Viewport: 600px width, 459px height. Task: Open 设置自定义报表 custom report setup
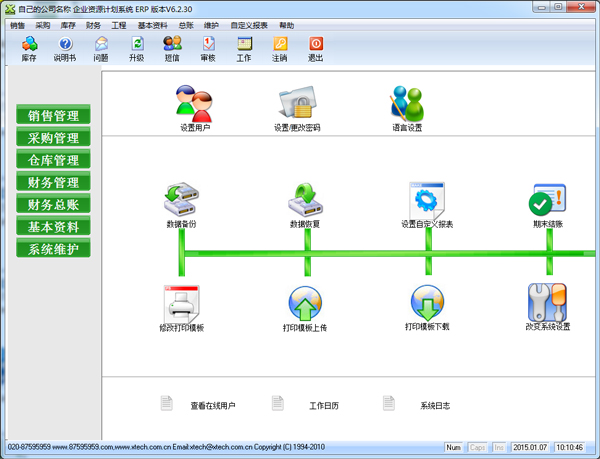427,201
